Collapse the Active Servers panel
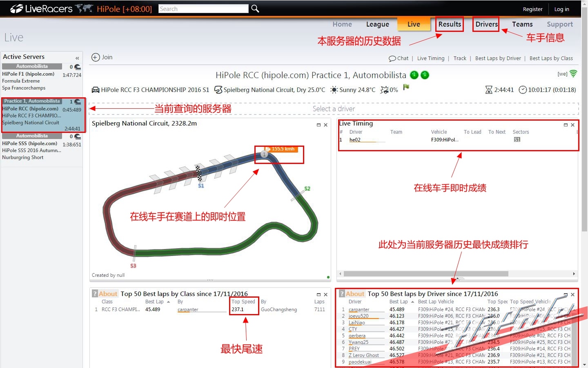 point(77,58)
